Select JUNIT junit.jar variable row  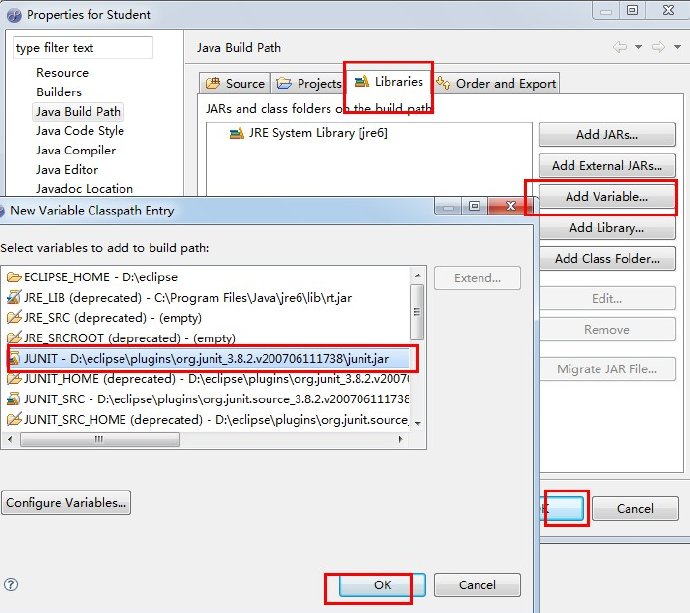pos(208,359)
